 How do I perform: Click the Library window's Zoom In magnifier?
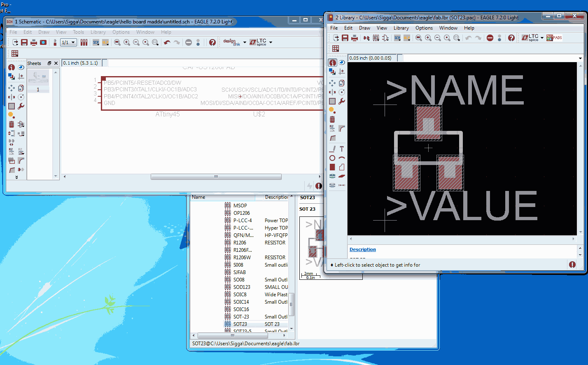[x=428, y=38]
